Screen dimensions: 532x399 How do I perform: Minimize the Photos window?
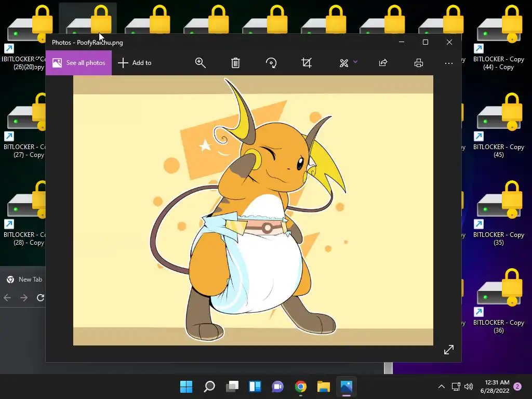(402, 42)
